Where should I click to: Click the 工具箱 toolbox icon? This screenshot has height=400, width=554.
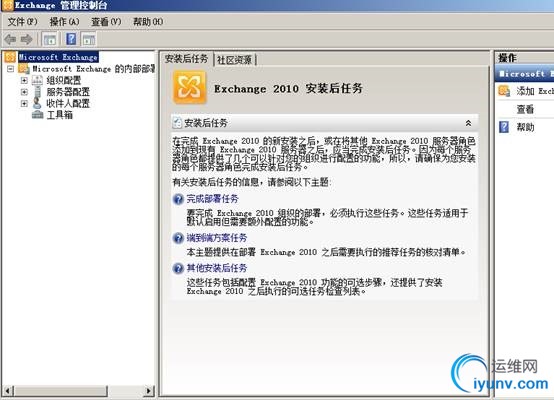pyautogui.click(x=37, y=114)
